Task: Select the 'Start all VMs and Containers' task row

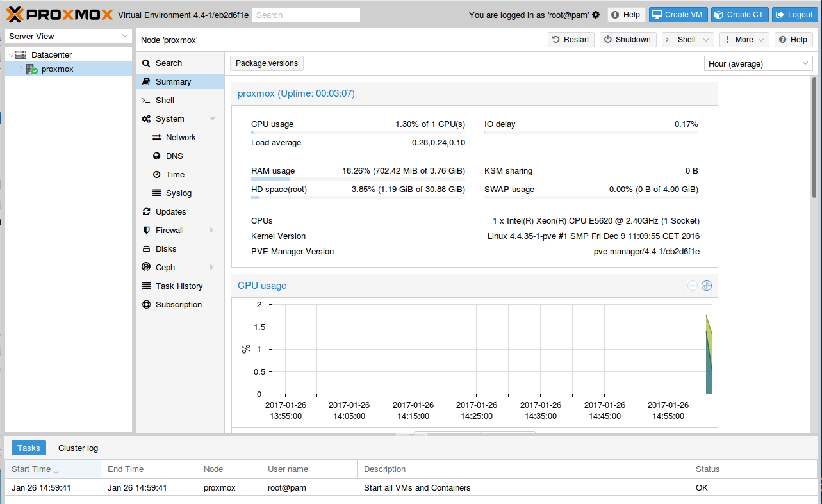Action: coord(411,488)
